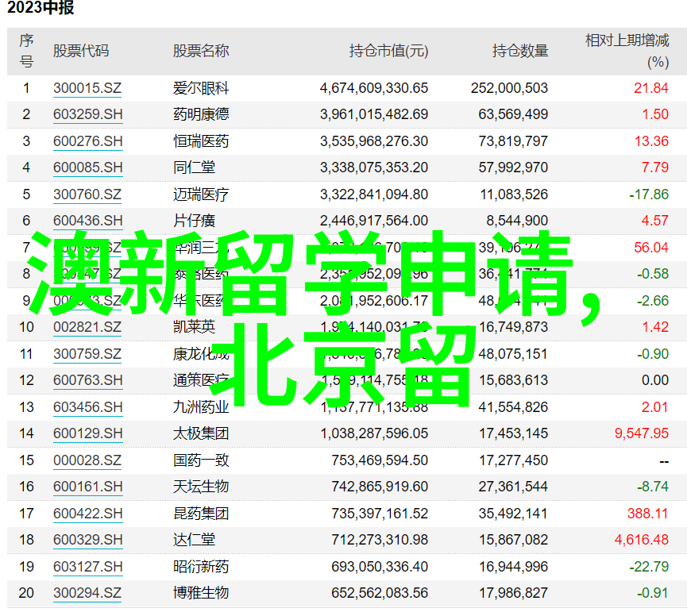This screenshot has width=687, height=616.
Task: Select stock name 昭衍新药
Action: click(x=201, y=567)
